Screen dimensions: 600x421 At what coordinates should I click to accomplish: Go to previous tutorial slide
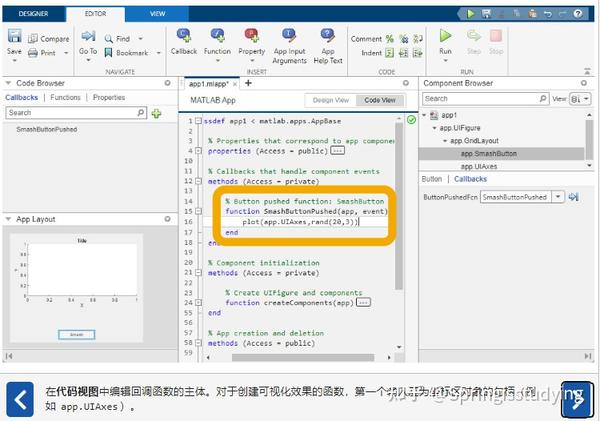pos(20,399)
